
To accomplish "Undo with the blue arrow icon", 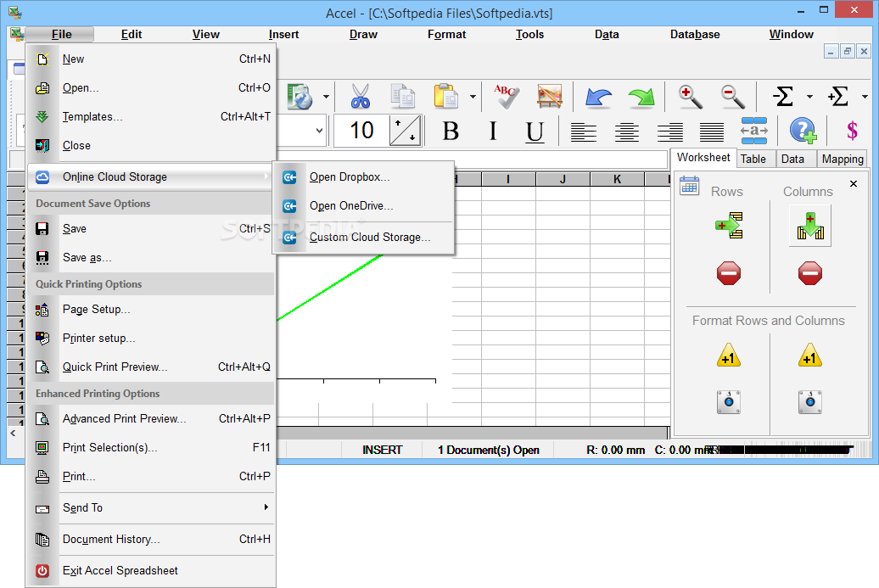I will click(x=598, y=97).
